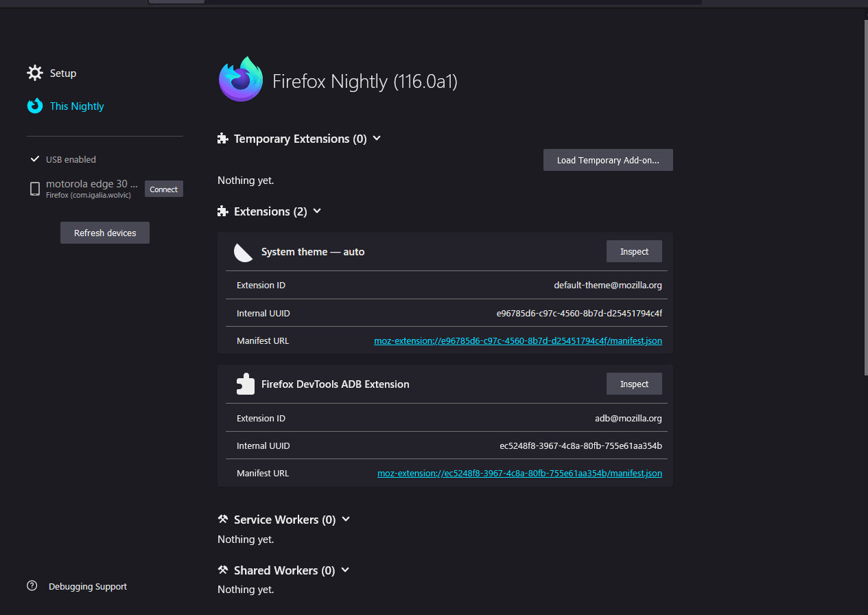The image size is (868, 615).
Task: Click Refresh devices button
Action: pos(105,233)
